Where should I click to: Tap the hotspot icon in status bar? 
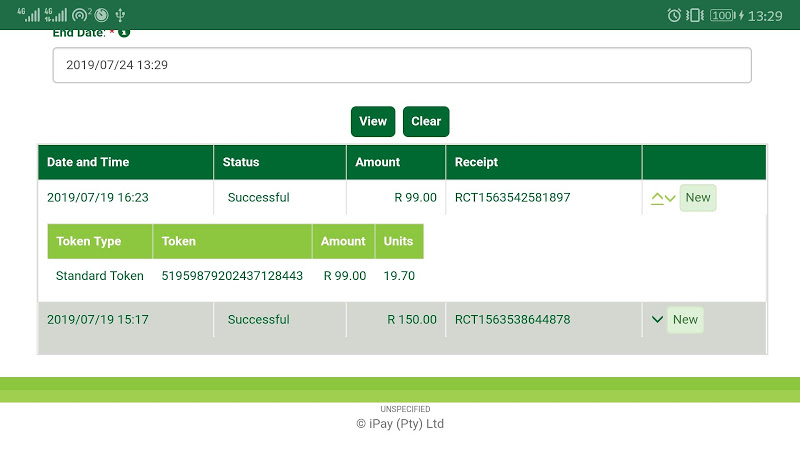point(81,15)
